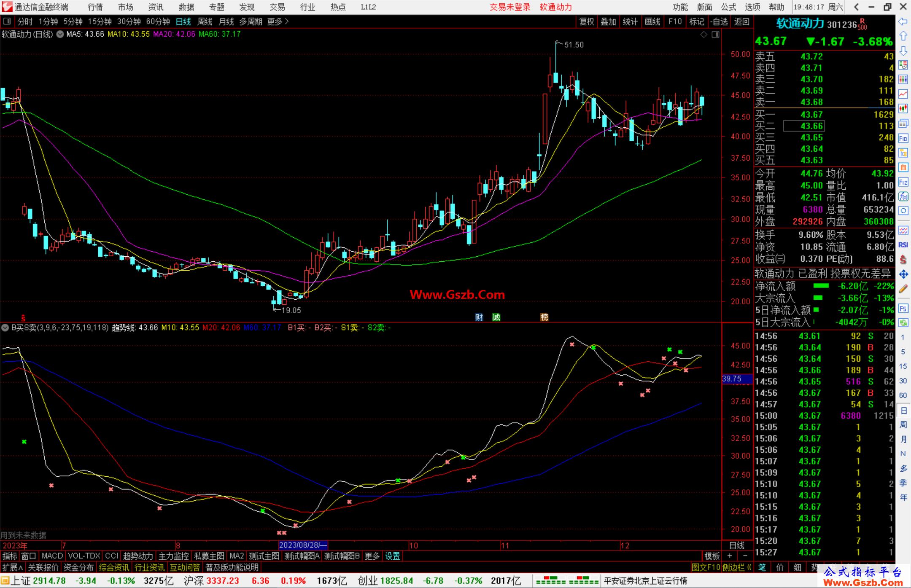
Task: Select the 5分钟 period
Action: [73, 21]
